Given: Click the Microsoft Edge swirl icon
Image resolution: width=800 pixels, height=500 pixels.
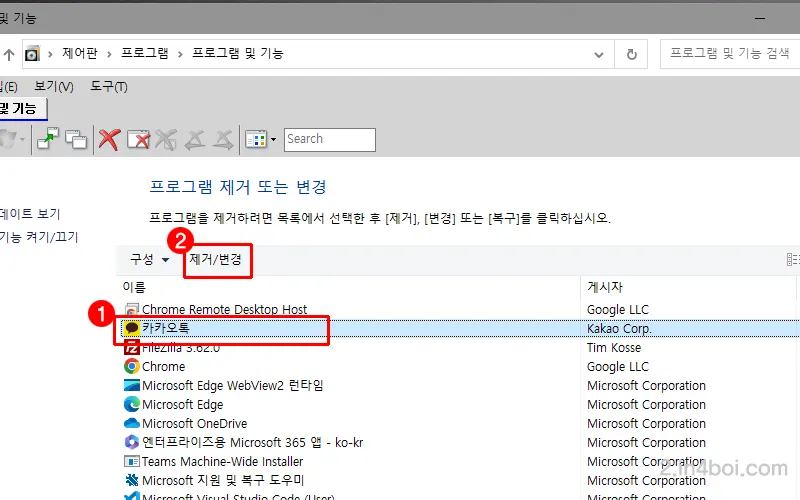Looking at the screenshot, I should 132,404.
